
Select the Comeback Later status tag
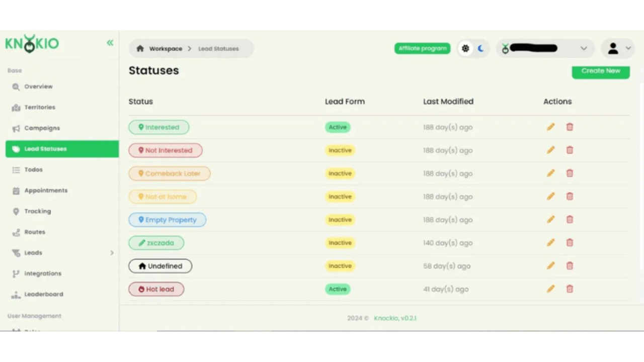[x=170, y=173]
